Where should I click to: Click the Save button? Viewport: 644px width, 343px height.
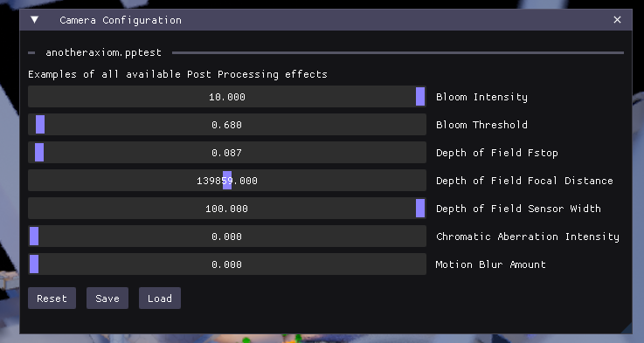click(107, 298)
